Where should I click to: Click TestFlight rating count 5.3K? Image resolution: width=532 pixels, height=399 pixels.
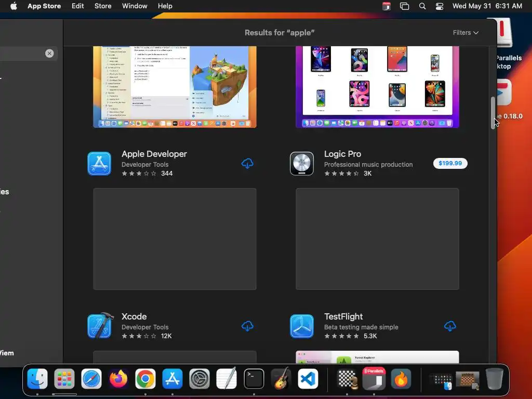370,336
